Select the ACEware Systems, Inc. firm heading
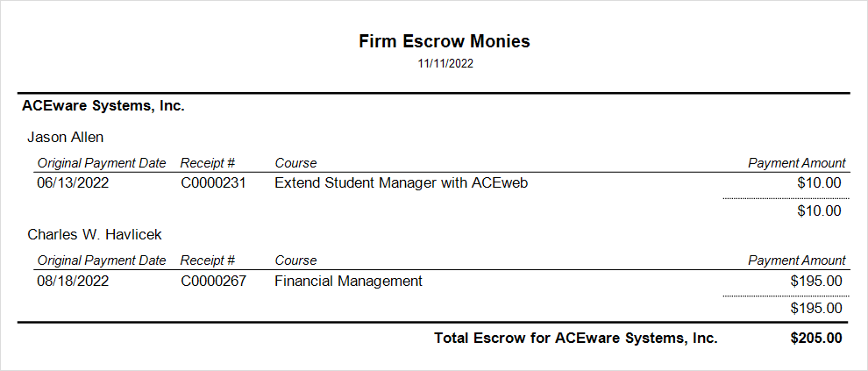The height and width of the screenshot is (371, 868). point(103,106)
